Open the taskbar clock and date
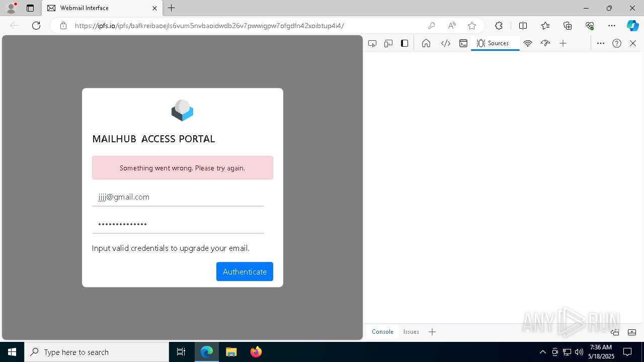 click(x=601, y=352)
